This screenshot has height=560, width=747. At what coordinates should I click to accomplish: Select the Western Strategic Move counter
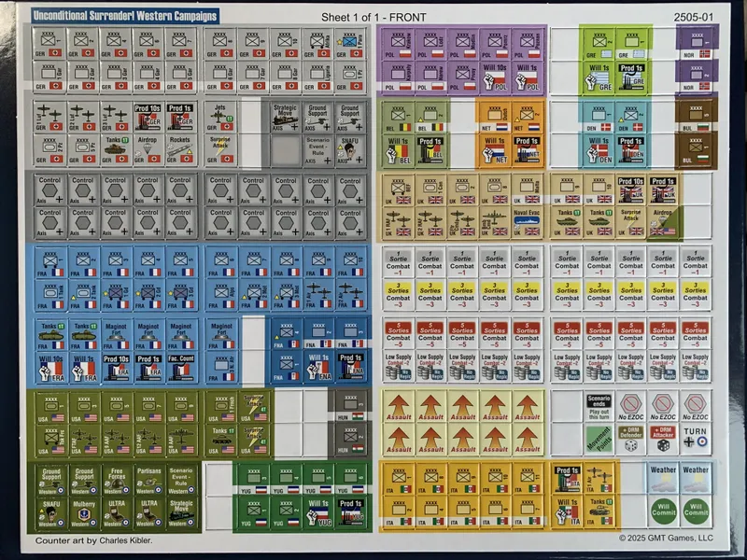(x=181, y=513)
